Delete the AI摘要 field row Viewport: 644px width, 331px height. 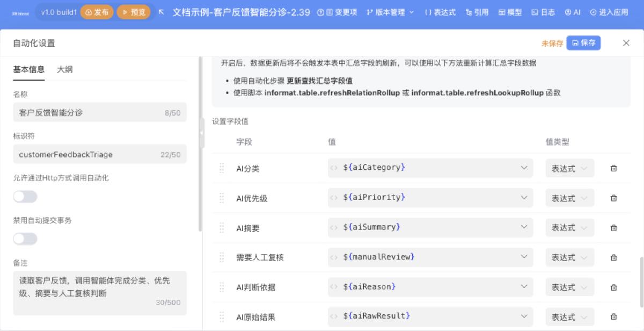click(x=613, y=228)
